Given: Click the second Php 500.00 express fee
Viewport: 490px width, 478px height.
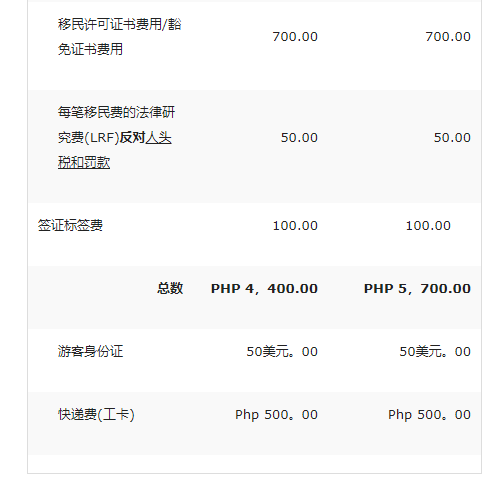Looking at the screenshot, I should [429, 415].
